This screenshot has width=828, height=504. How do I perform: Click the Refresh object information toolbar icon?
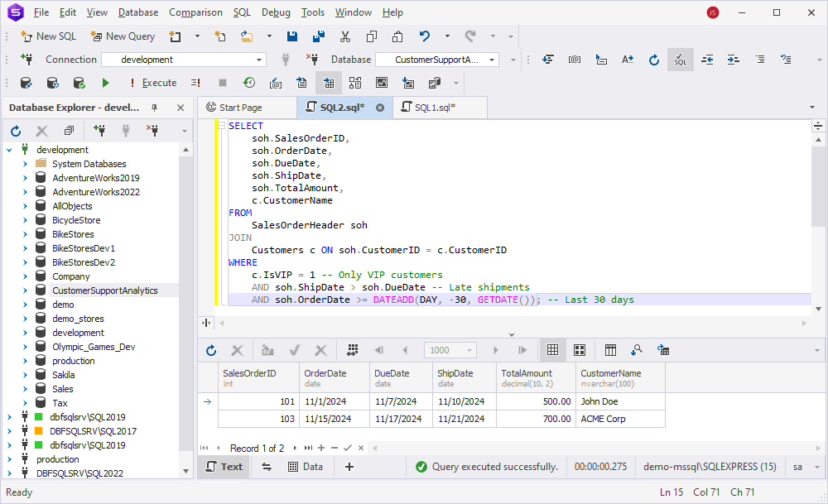(654, 60)
